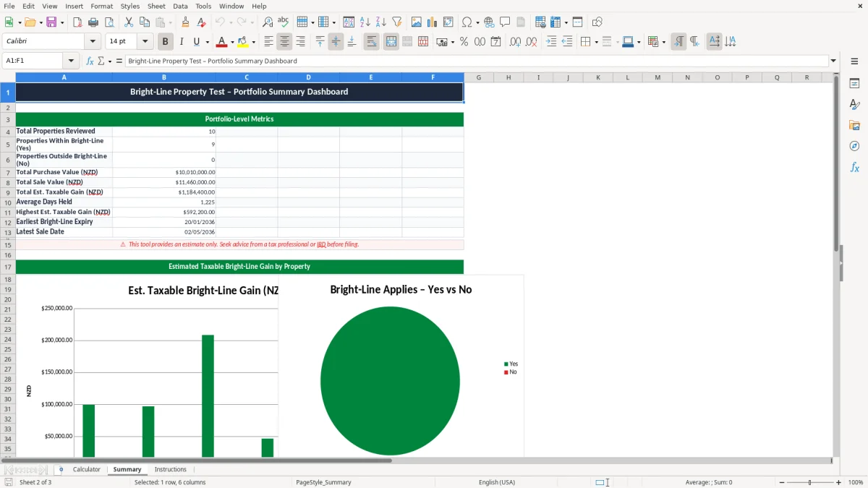This screenshot has height=488, width=868.
Task: Click Sort Descending icon
Action: (x=380, y=22)
